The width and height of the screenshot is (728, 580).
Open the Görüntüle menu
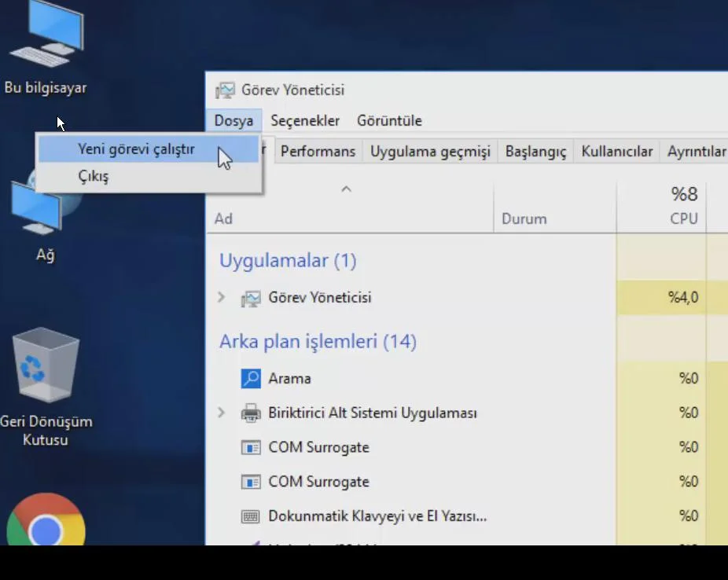click(x=389, y=120)
